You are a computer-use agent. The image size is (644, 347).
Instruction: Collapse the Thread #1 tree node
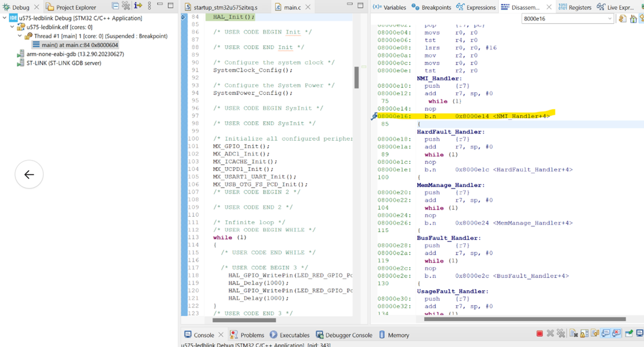pos(20,36)
